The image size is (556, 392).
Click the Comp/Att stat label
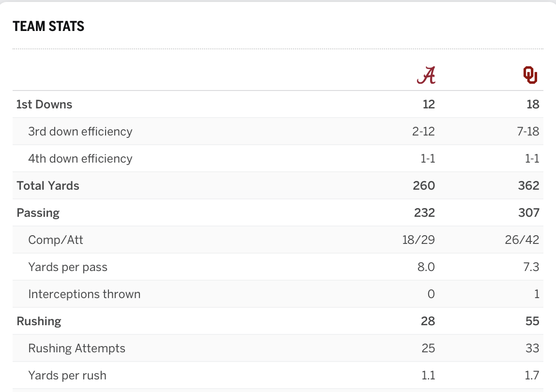(56, 240)
